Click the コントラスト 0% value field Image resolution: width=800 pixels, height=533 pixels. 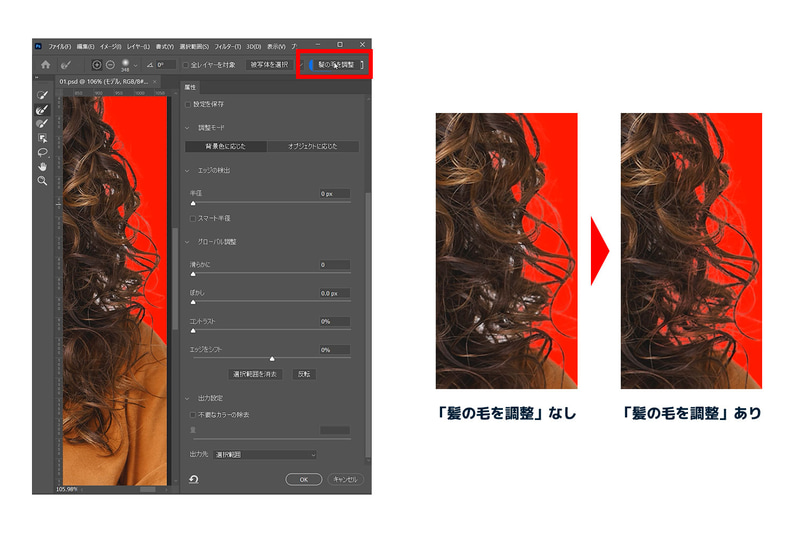point(335,321)
